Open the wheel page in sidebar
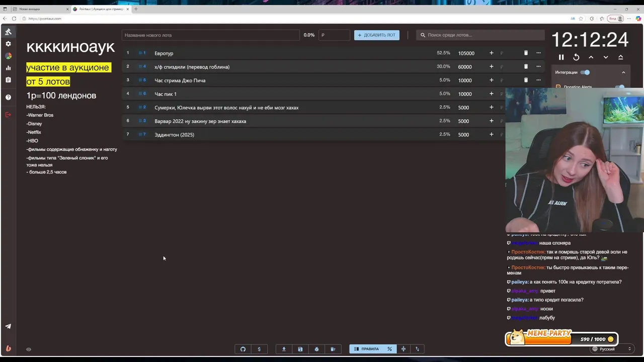The width and height of the screenshot is (644, 362). (8, 56)
